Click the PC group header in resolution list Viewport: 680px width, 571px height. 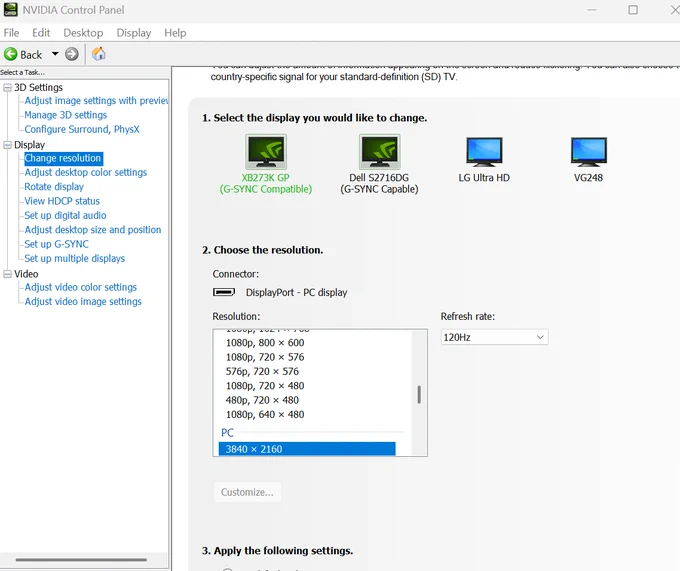pos(227,433)
